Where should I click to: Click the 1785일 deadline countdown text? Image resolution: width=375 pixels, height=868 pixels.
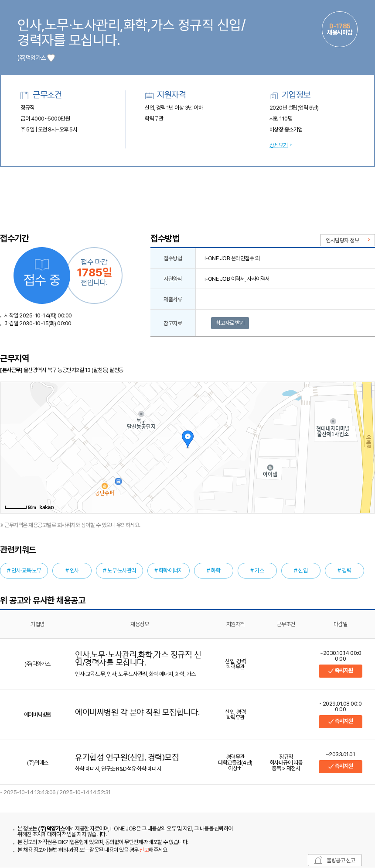[x=95, y=272]
